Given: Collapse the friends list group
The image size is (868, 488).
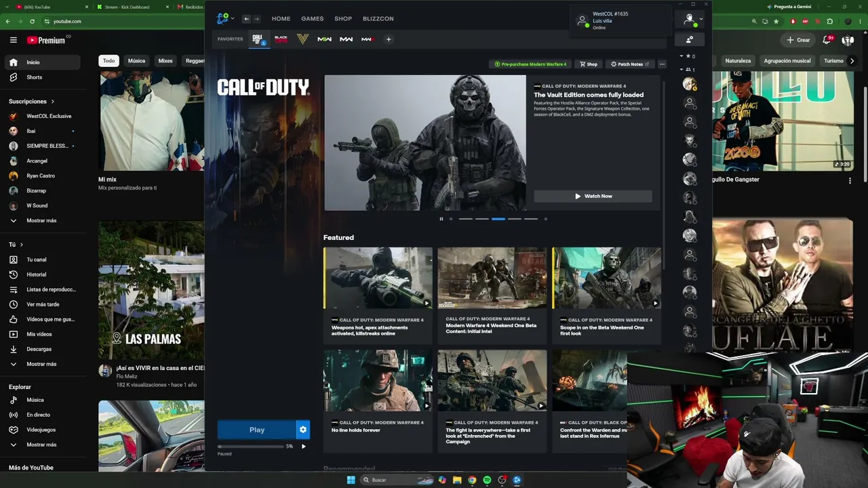Looking at the screenshot, I should 682,70.
